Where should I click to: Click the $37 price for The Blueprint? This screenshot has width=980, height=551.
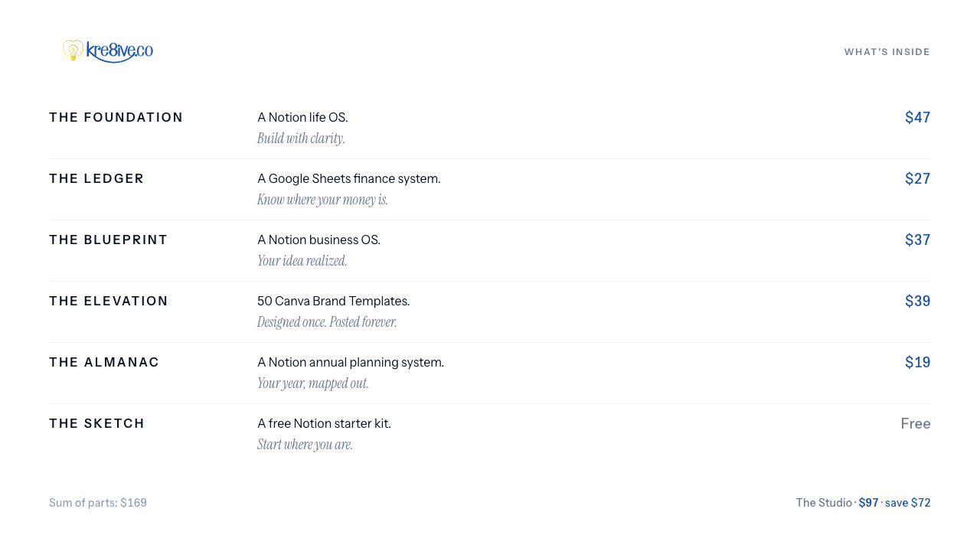tap(918, 240)
